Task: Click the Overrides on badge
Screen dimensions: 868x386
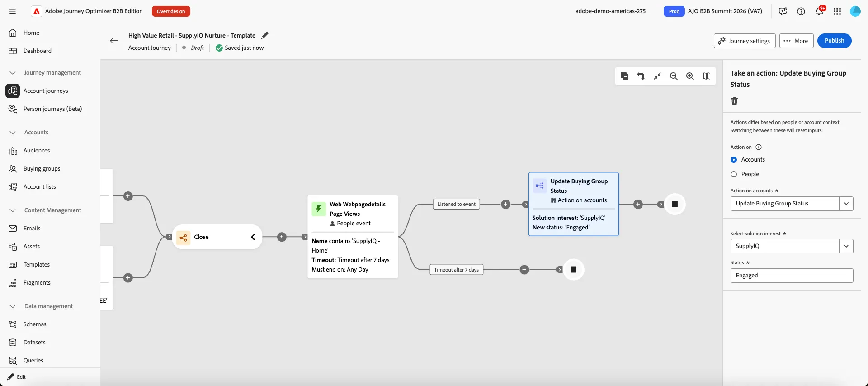Action: point(171,11)
